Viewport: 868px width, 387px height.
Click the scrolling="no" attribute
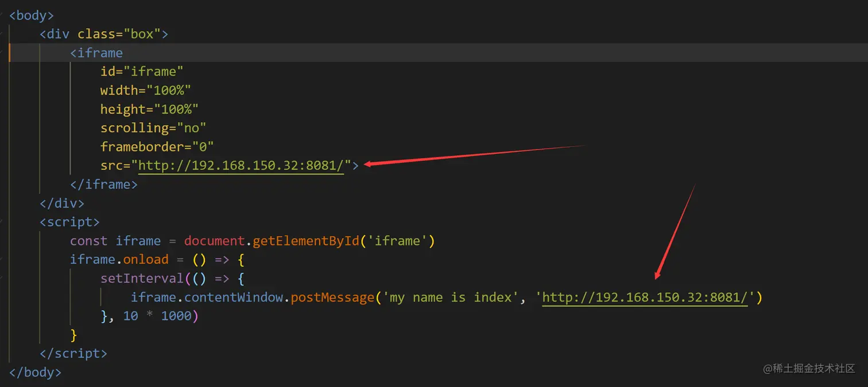(153, 128)
